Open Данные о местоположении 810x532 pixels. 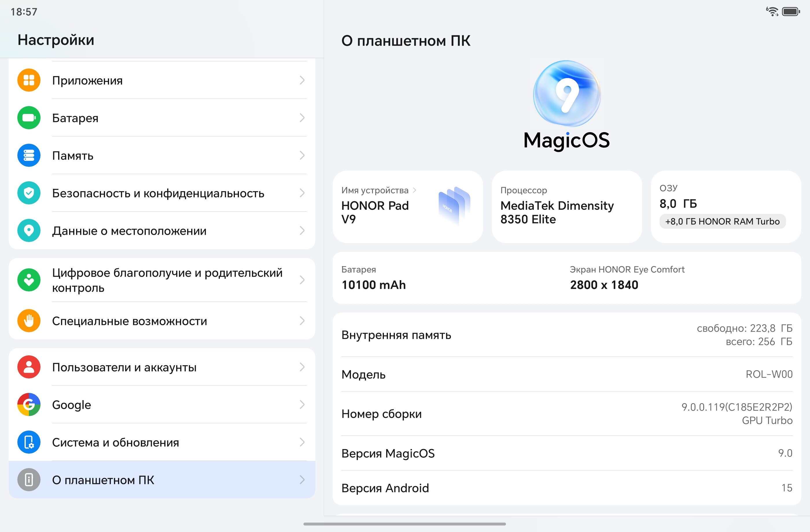coord(162,231)
